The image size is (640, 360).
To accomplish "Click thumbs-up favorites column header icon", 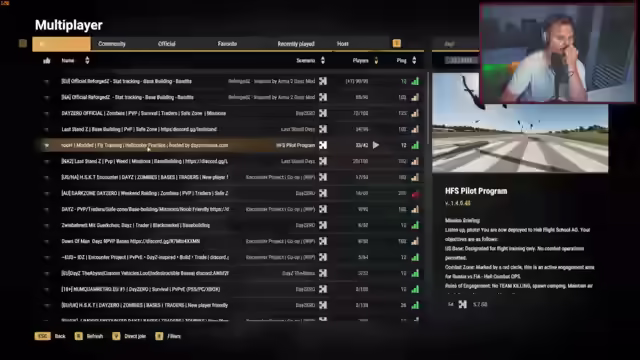I will point(47,60).
